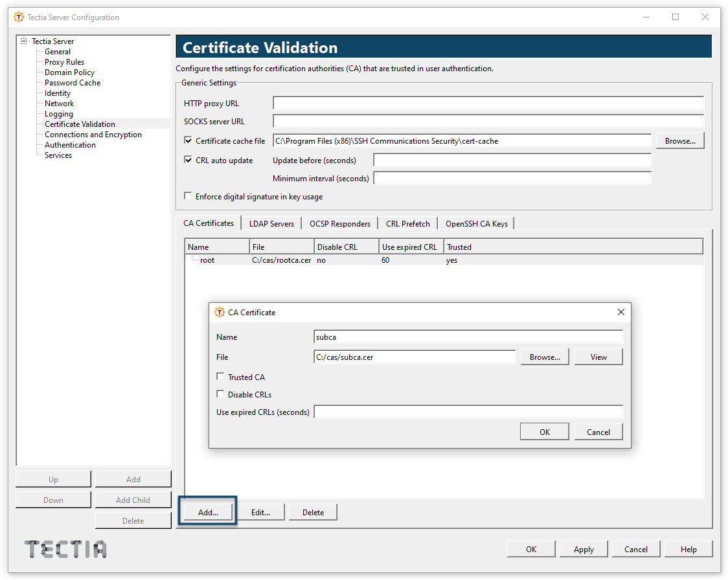This screenshot has width=728, height=580.
Task: Click the Trusted column header
Action: tap(573, 247)
